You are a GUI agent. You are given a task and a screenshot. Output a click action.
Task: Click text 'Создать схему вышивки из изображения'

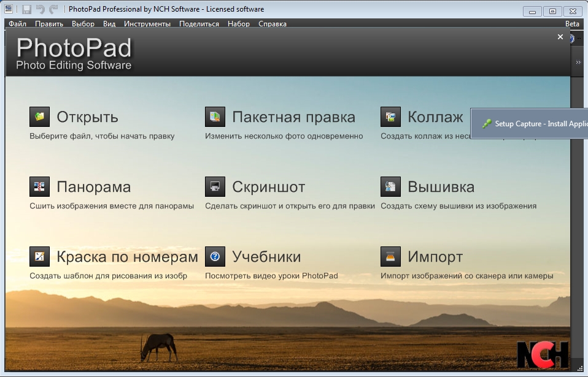click(458, 206)
